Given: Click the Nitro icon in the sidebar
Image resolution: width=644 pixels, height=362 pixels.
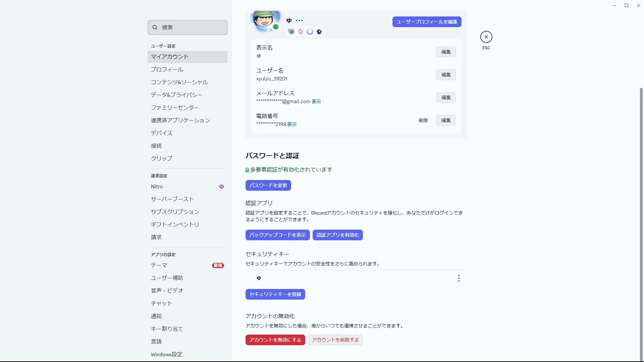Looking at the screenshot, I should click(221, 187).
